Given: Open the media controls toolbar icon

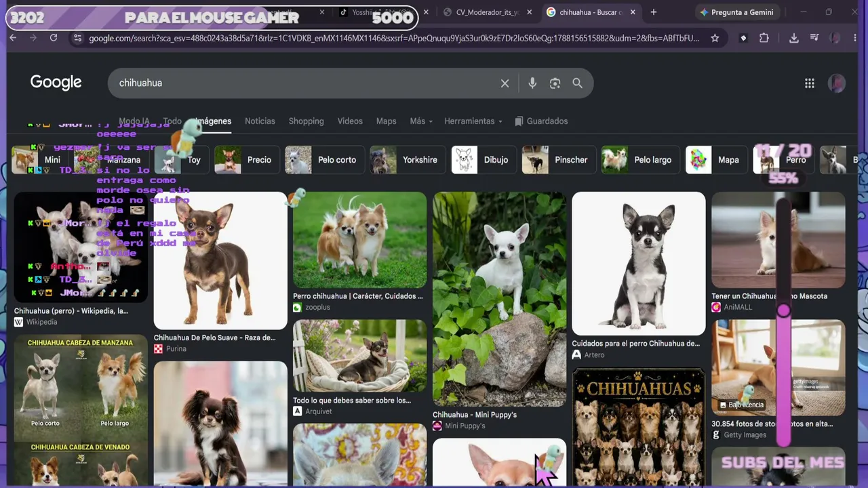Looking at the screenshot, I should pyautogui.click(x=814, y=38).
